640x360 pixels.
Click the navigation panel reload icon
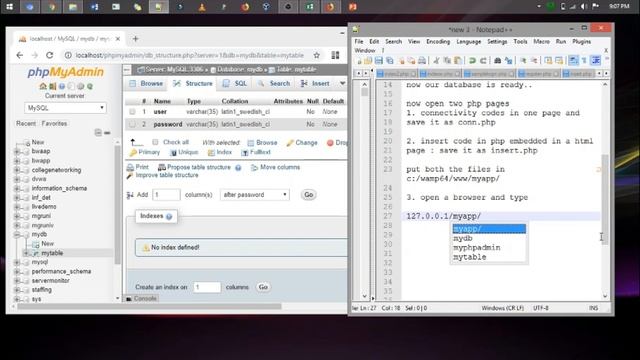tap(89, 87)
